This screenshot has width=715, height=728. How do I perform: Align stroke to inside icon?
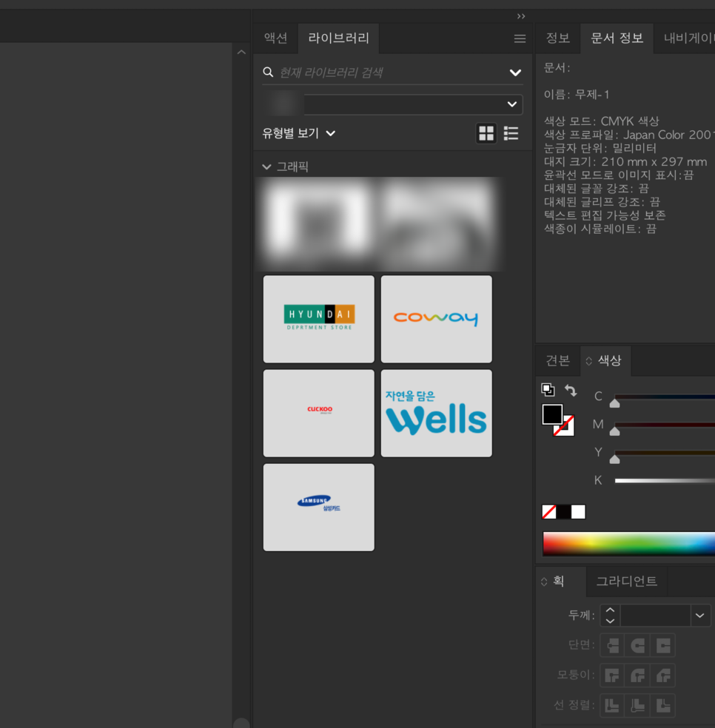pos(637,705)
